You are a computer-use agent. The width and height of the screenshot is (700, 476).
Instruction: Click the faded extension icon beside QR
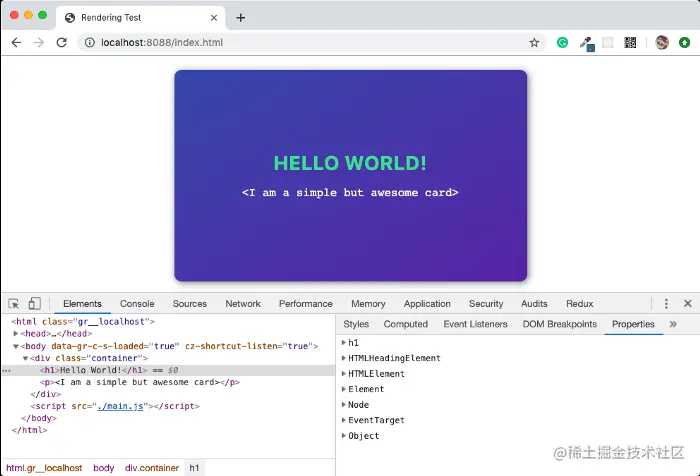[608, 42]
